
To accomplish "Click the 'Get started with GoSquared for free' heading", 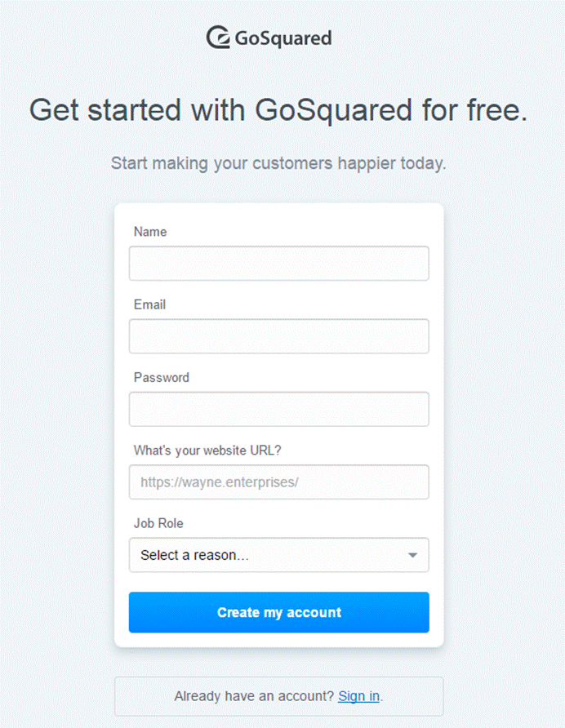I will pyautogui.click(x=278, y=109).
